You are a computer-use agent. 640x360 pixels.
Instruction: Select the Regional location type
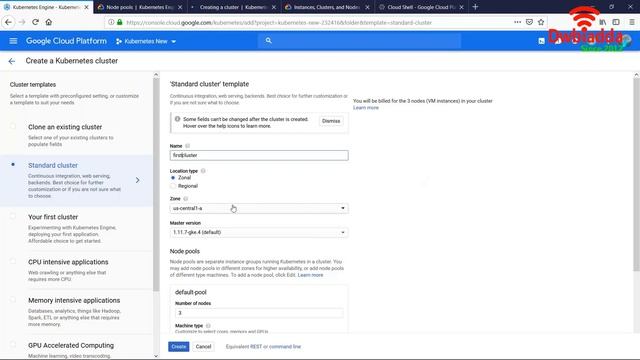pyautogui.click(x=173, y=186)
